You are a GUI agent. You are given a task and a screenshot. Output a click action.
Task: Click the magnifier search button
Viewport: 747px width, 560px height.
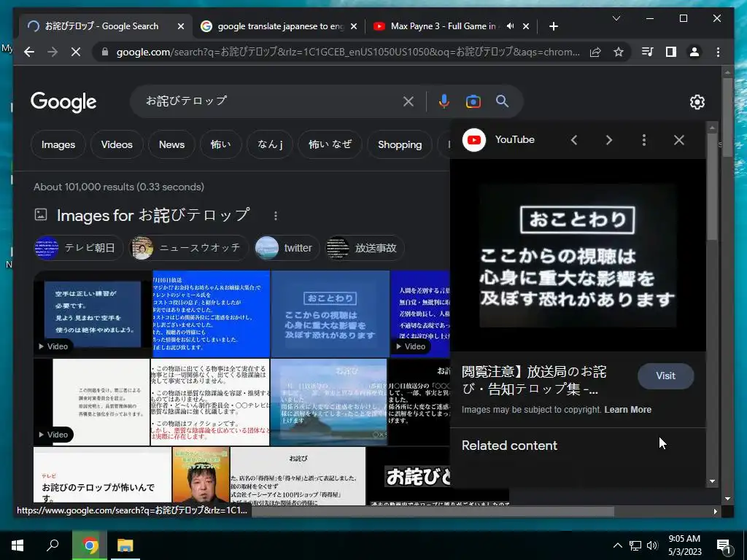point(502,101)
